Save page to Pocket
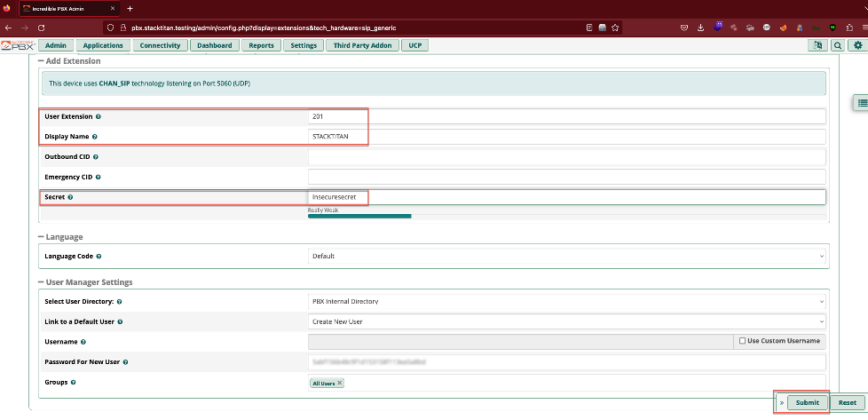 click(x=684, y=28)
